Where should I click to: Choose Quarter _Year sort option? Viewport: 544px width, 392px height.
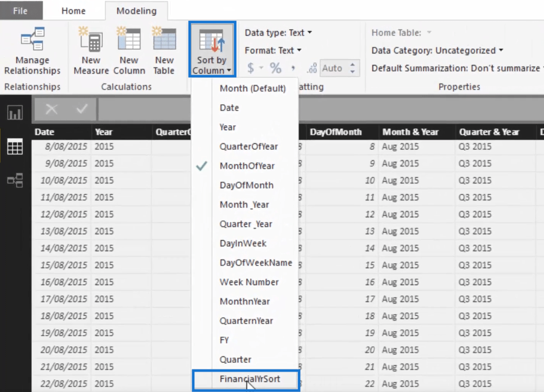[245, 224]
